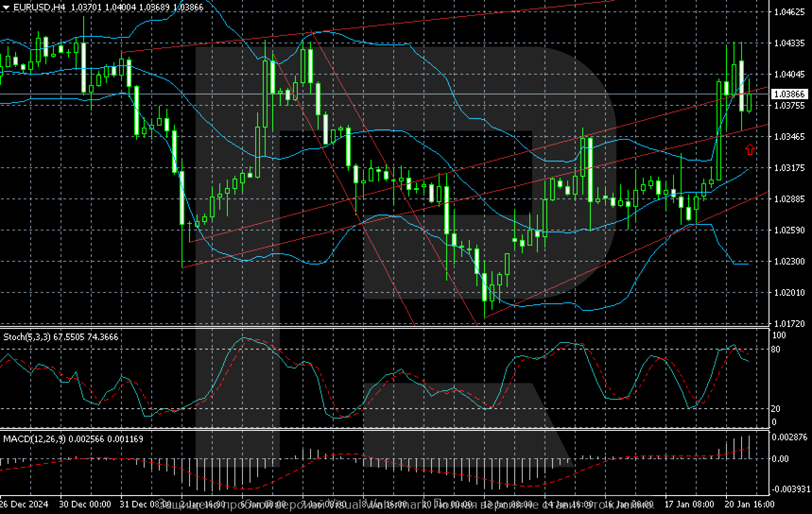This screenshot has height=514, width=812.
Task: Click the current price tag 1.03866
Action: click(x=788, y=94)
